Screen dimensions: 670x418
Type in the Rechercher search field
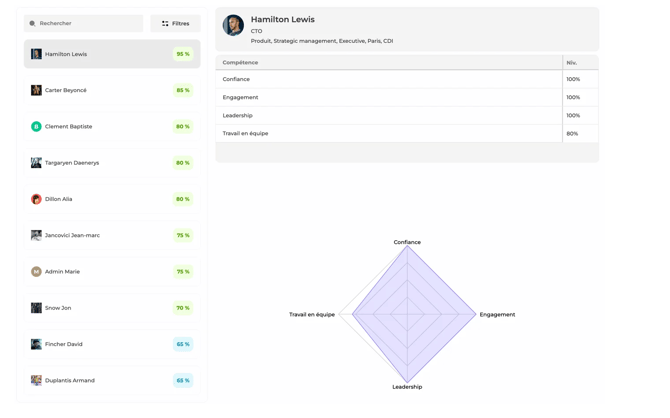point(88,23)
